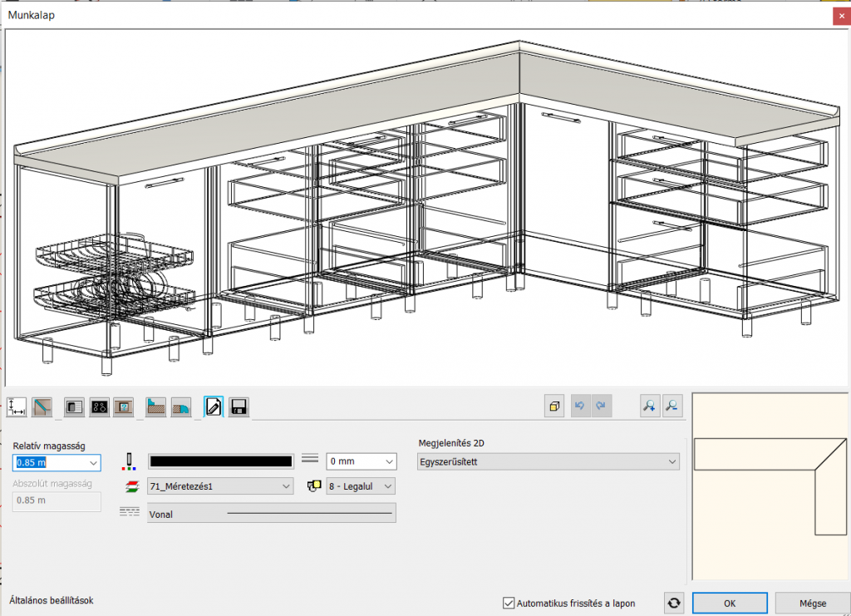This screenshot has width=851, height=616.
Task: Click the floppy disk save icon
Action: (239, 407)
